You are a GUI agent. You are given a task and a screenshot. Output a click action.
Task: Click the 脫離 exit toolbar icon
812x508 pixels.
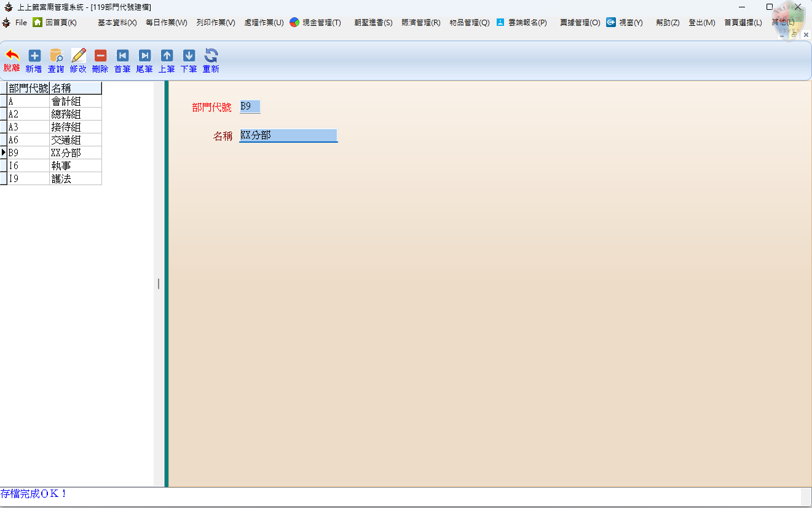(12, 60)
